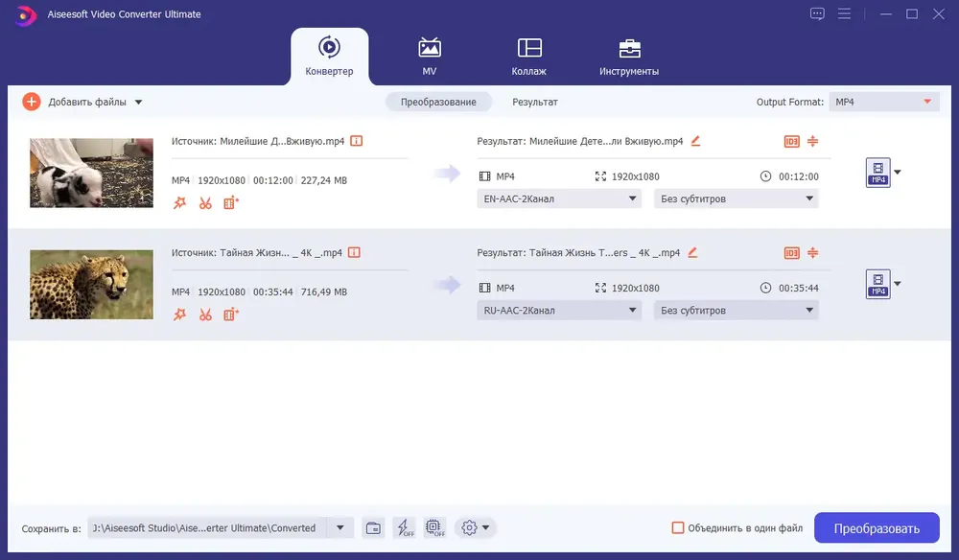Screen dimensions: 959x560
Task: Open the Коллаж tab
Action: 529,57
